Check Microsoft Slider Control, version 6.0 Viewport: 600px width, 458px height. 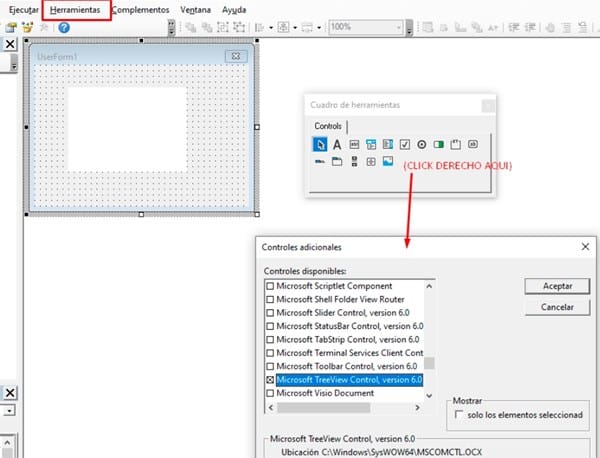(270, 312)
